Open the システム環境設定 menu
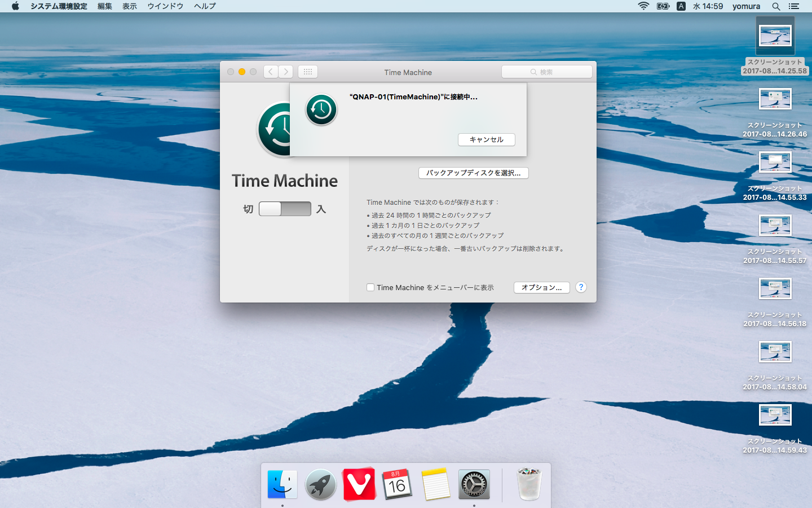The width and height of the screenshot is (812, 508). point(59,6)
